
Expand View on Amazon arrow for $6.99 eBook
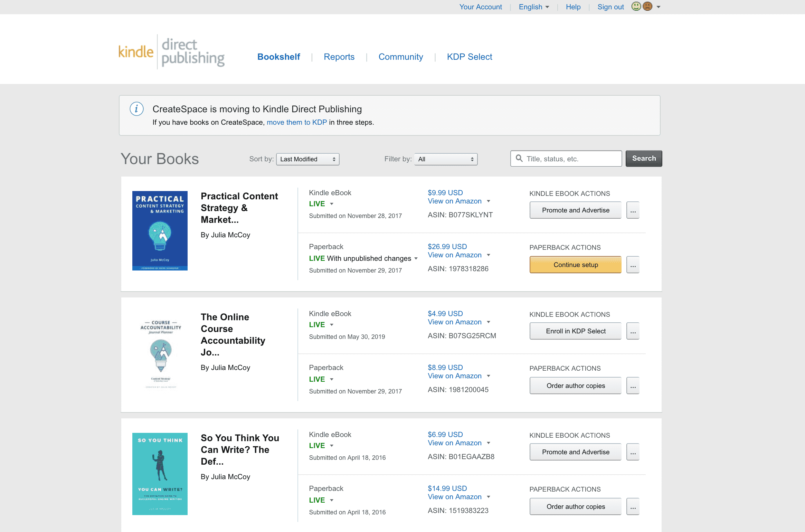click(x=489, y=443)
